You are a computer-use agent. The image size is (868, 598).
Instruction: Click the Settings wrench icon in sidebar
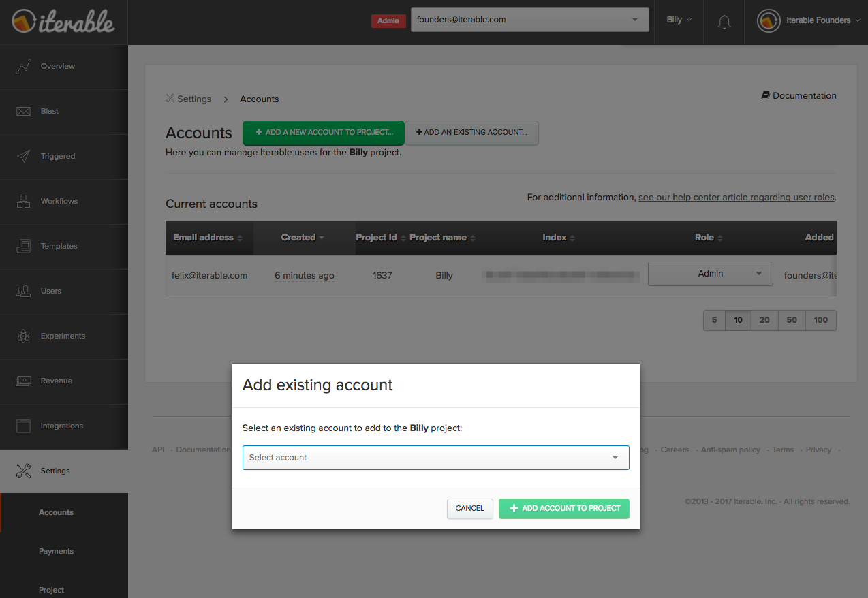click(x=24, y=471)
